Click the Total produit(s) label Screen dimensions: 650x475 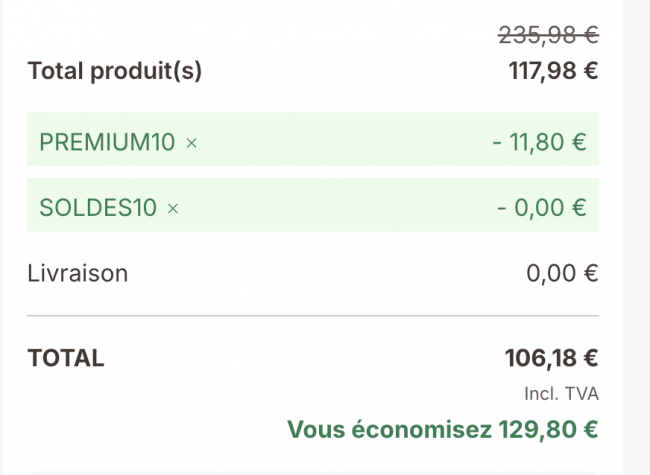pos(115,71)
